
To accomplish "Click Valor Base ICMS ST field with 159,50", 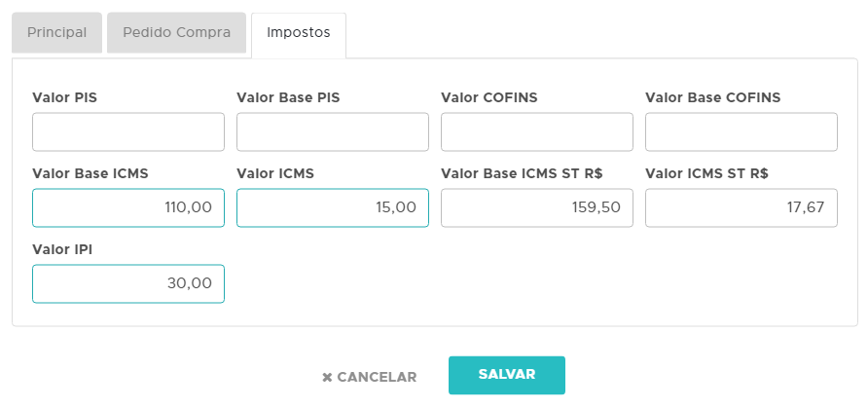I will tap(537, 207).
